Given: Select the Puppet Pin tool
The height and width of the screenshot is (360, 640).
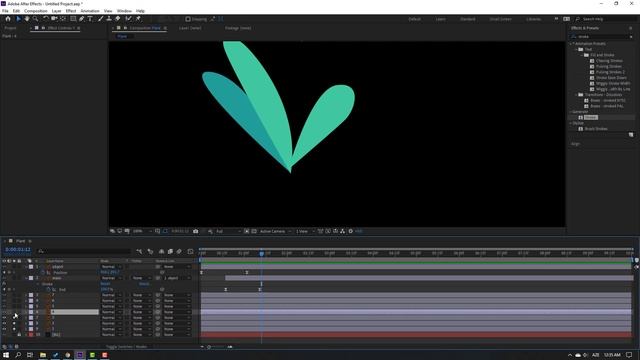Looking at the screenshot, I should 138,19.
